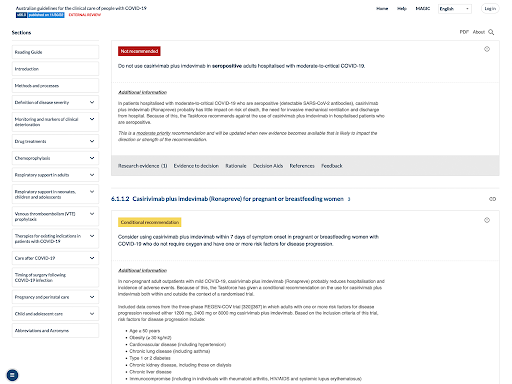Open Timing of surgery following COVID-19 infection
The height and width of the screenshot is (384, 512).
click(55, 277)
